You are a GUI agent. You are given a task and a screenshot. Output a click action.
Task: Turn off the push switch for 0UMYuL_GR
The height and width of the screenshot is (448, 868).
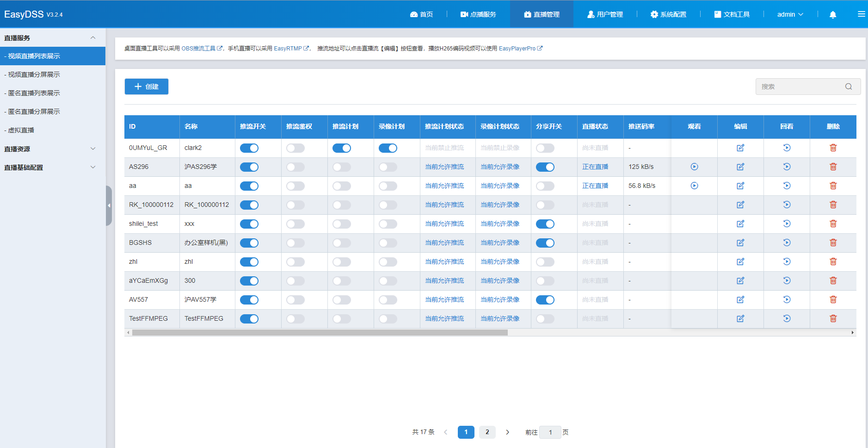(x=249, y=148)
